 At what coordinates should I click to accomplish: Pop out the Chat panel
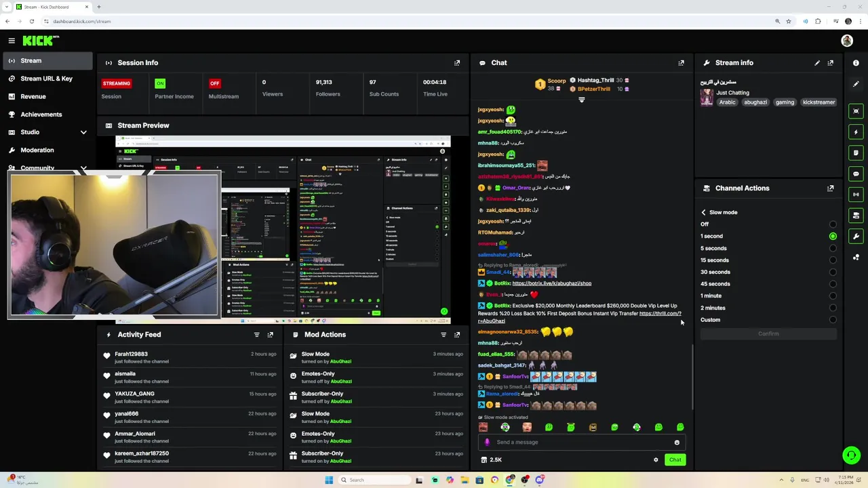(682, 63)
